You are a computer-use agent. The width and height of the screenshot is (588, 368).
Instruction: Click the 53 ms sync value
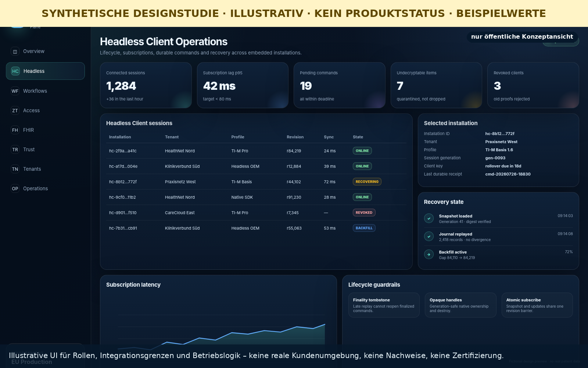[x=330, y=228]
